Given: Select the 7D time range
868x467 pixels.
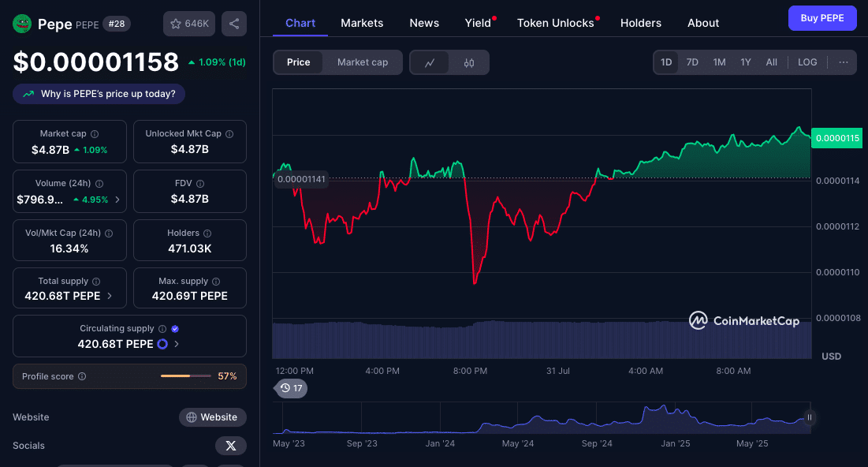Looking at the screenshot, I should click(x=692, y=62).
